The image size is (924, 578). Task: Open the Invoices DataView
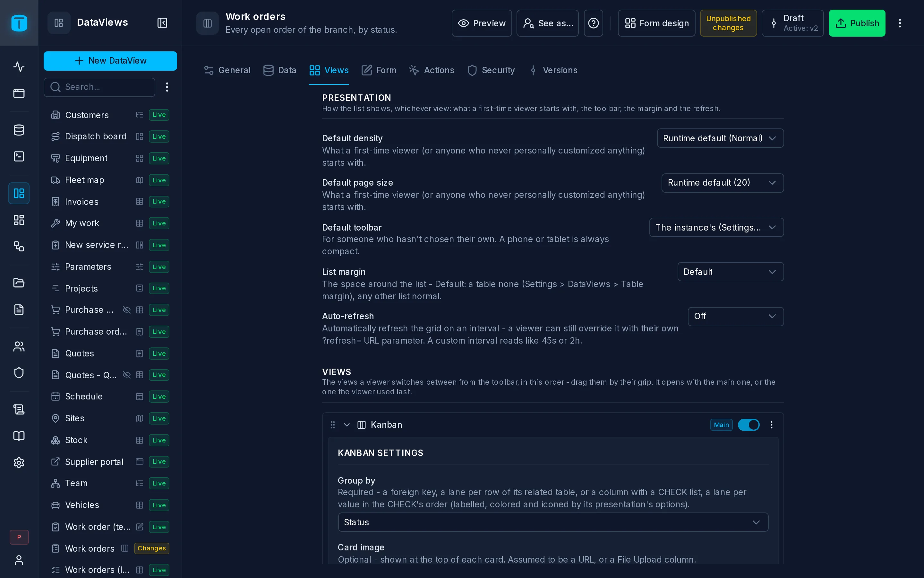[110, 201]
